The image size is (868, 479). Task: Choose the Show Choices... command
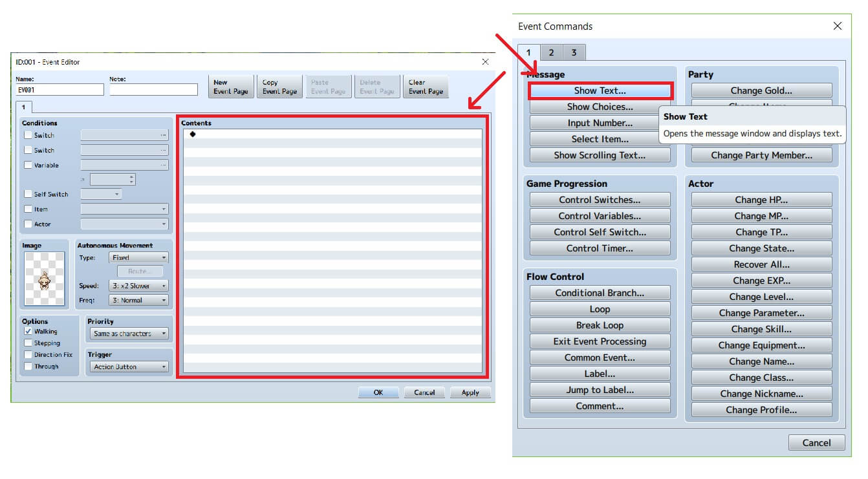(600, 107)
